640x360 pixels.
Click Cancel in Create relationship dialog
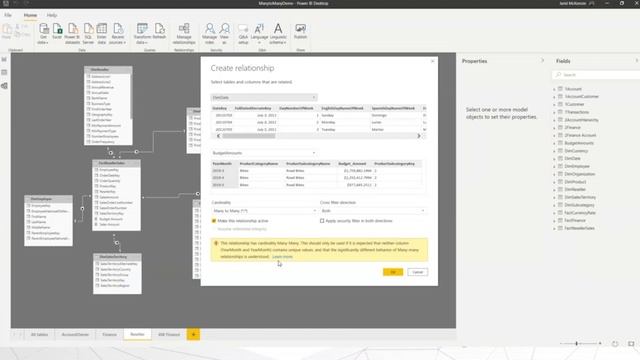(x=418, y=272)
